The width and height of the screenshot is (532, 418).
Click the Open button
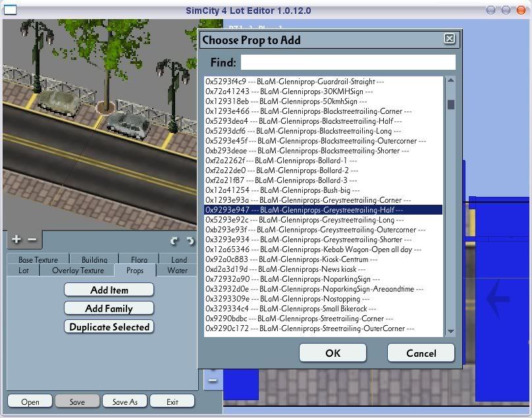tap(30, 402)
